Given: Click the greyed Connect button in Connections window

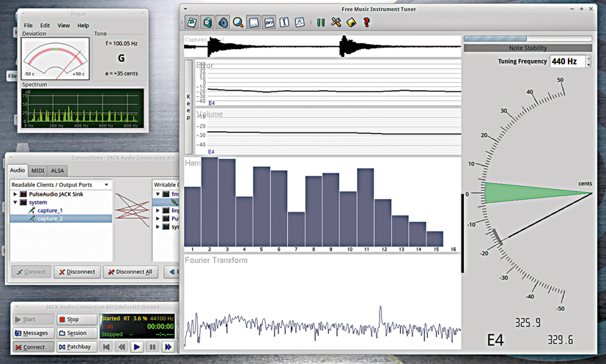Looking at the screenshot, I should coord(32,272).
